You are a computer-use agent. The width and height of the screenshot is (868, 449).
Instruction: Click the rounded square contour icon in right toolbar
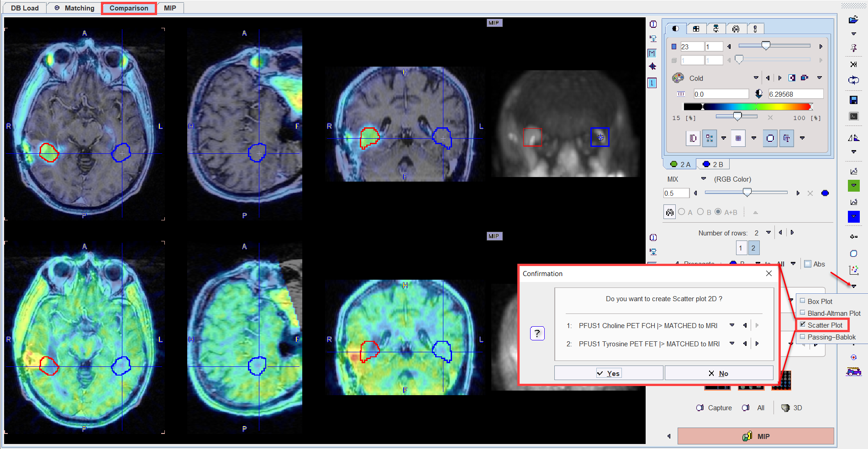click(x=853, y=254)
